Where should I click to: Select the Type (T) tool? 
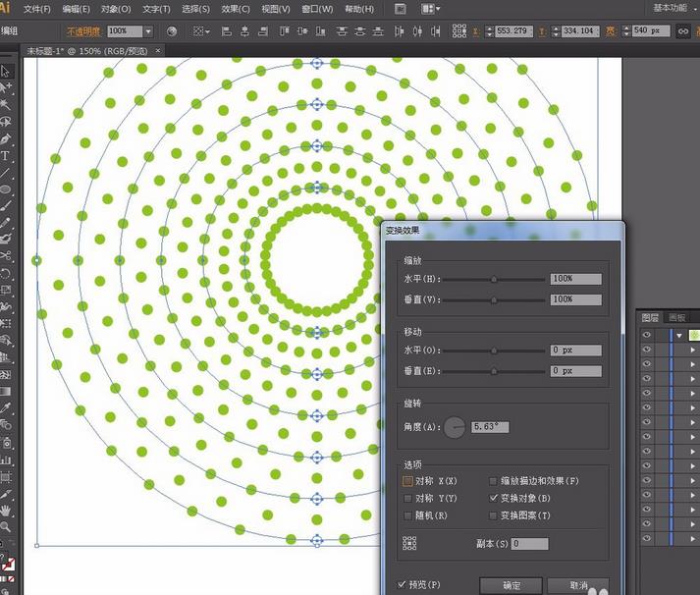coord(5,156)
